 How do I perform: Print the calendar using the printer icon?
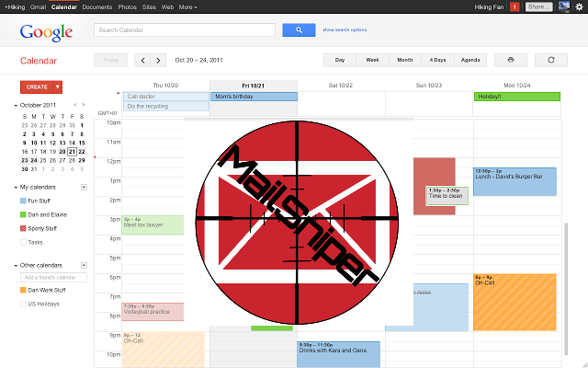coord(509,60)
